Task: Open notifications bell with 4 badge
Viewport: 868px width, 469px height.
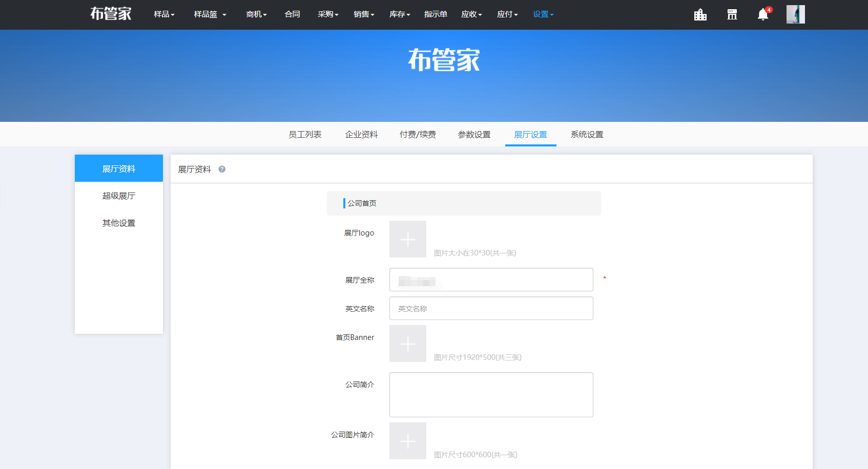Action: point(763,14)
